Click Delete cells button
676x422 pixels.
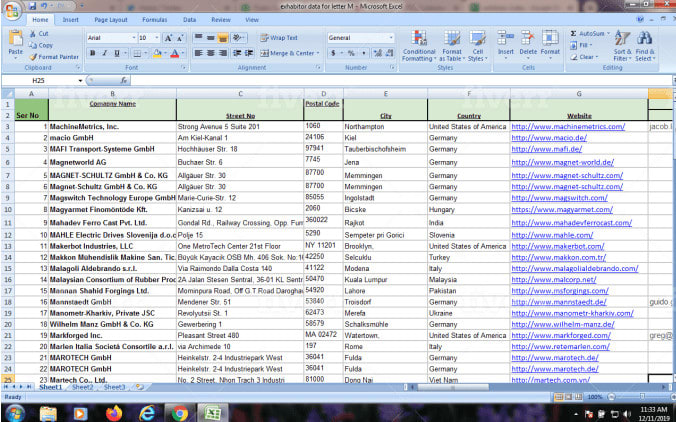[528, 46]
